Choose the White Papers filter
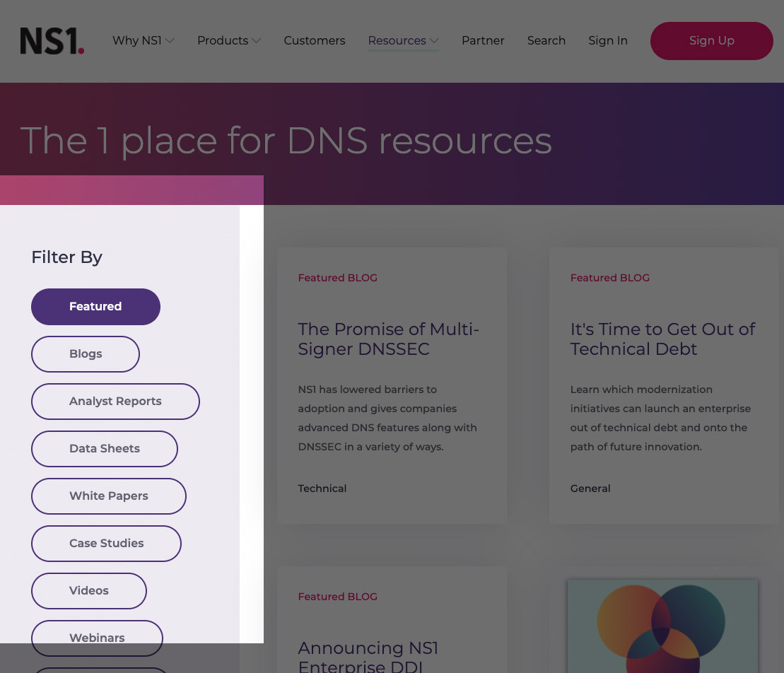The height and width of the screenshot is (673, 784). click(x=108, y=496)
